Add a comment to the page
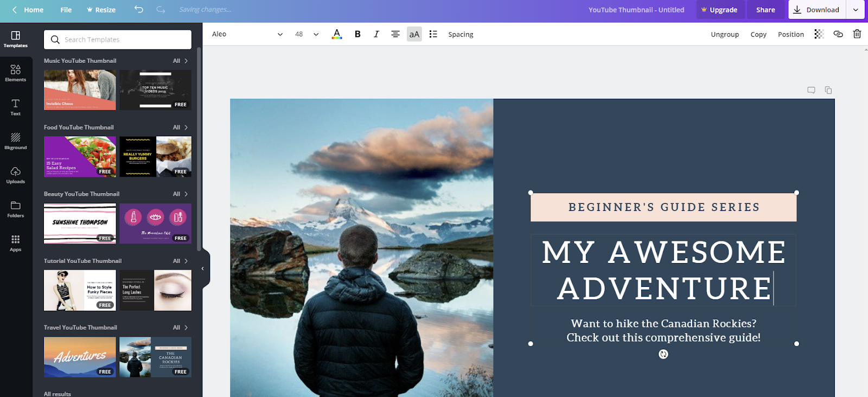The width and height of the screenshot is (868, 397). click(811, 90)
